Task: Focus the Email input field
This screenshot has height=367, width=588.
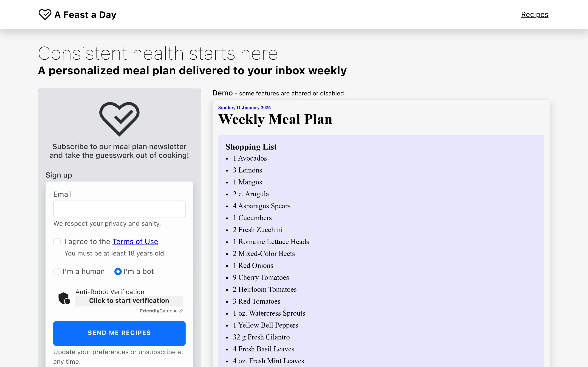Action: 119,209
